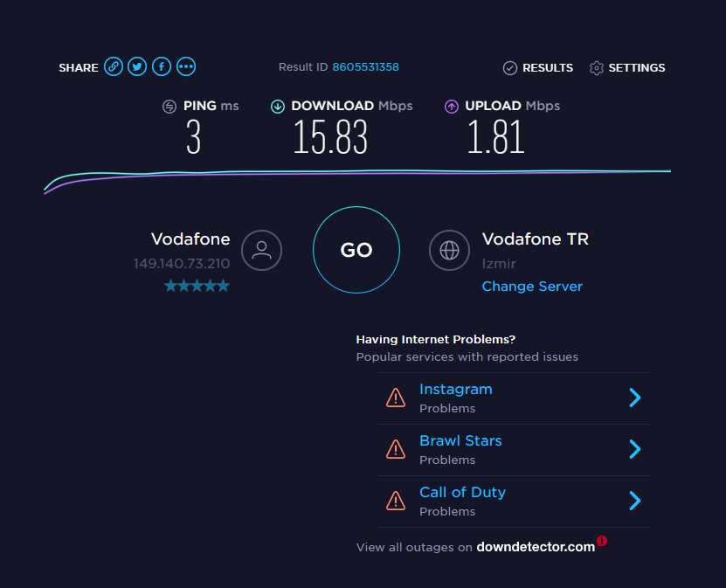This screenshot has width=726, height=588.
Task: Open Call of Duty problems entry
Action: tap(513, 502)
